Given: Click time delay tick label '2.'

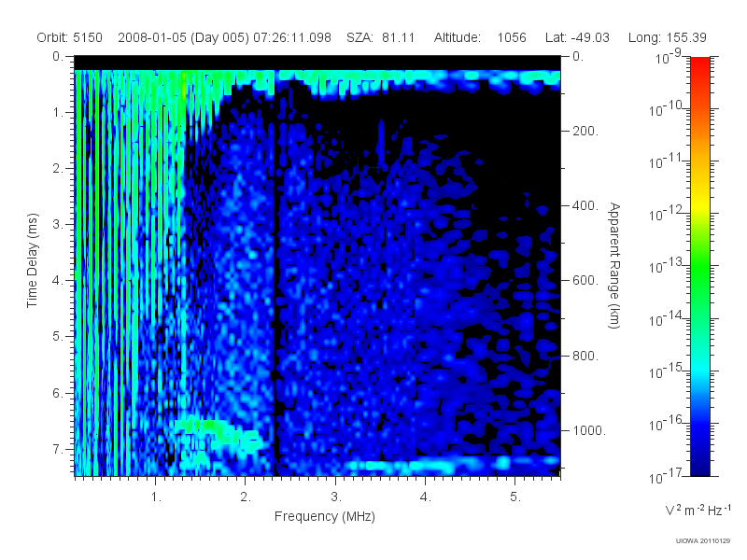Looking at the screenshot, I should pyautogui.click(x=58, y=169).
